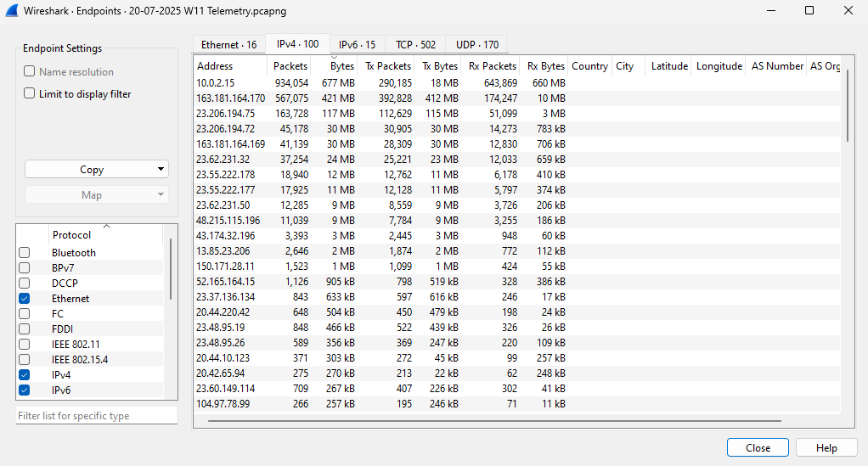
Task: Sort the list by Protocol column header
Action: coord(106,234)
